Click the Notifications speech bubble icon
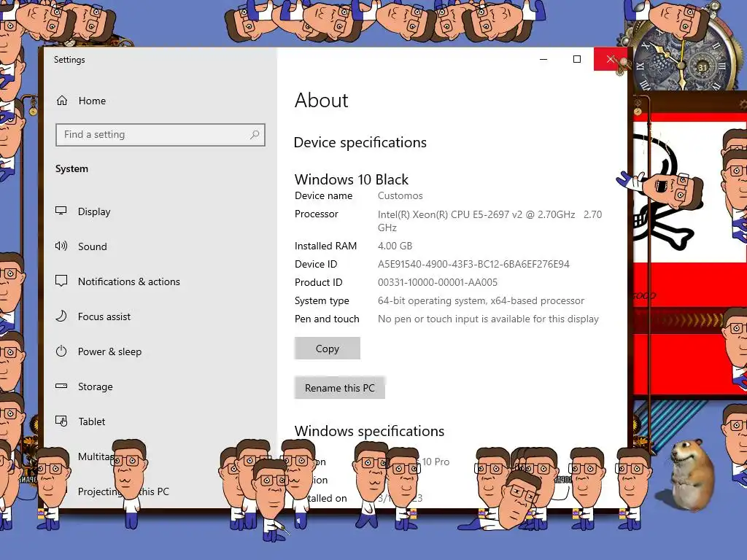This screenshot has height=560, width=747. tap(61, 281)
